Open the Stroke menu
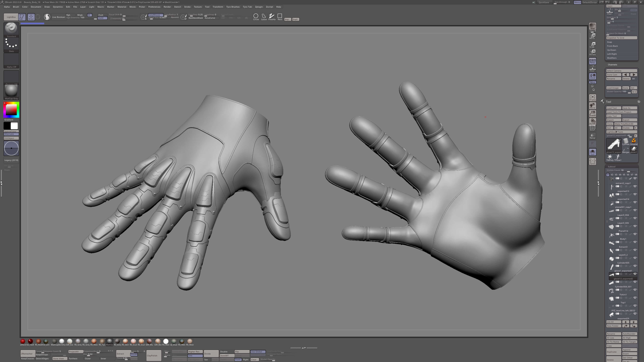 187,7
